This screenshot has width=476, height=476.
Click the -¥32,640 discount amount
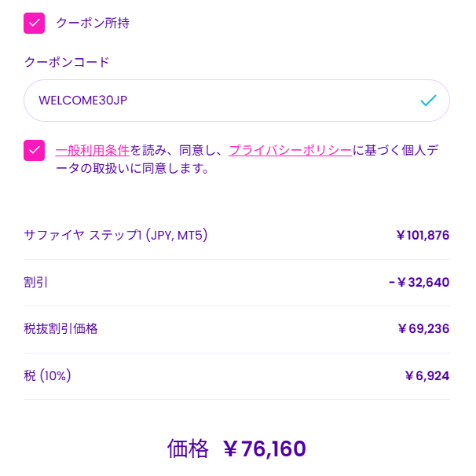419,282
